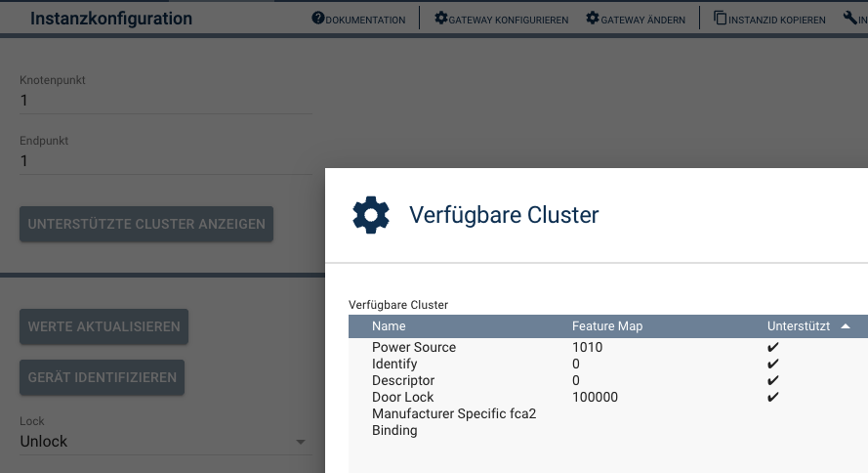Toggle the checkmark in the Identify row

point(773,365)
